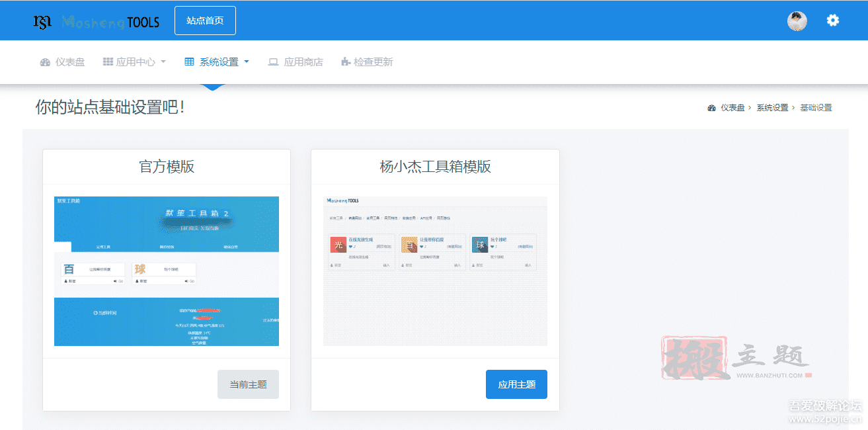Screen dimensions: 868x430
Task: Go to 仪表盘 in the navigation bar
Action: click(x=62, y=62)
